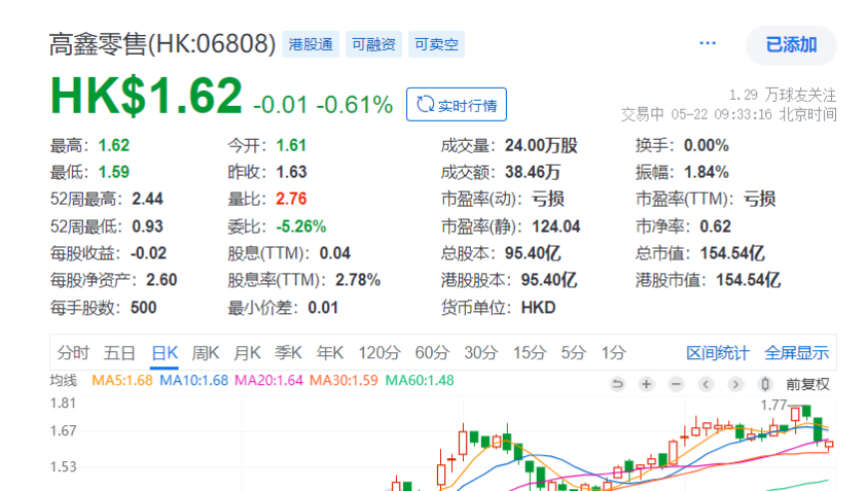Click the candlestick chart style icon
The height and width of the screenshot is (491, 868).
pyautogui.click(x=765, y=383)
